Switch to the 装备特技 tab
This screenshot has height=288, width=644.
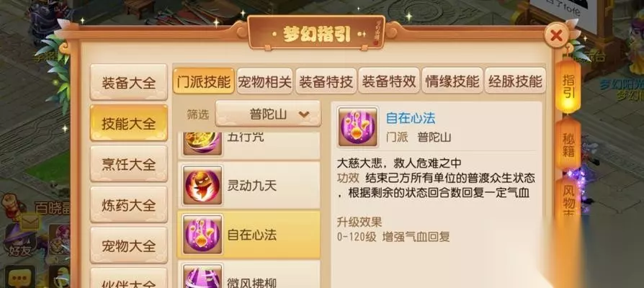[x=326, y=81]
